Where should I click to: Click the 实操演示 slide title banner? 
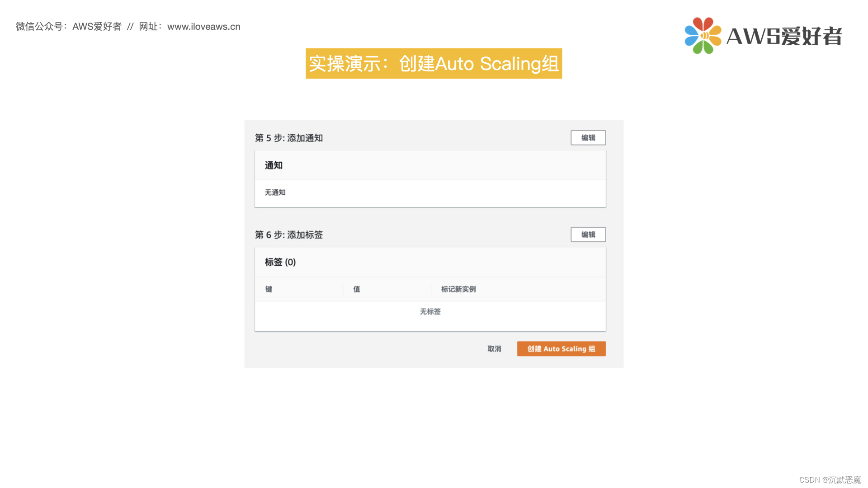[434, 64]
